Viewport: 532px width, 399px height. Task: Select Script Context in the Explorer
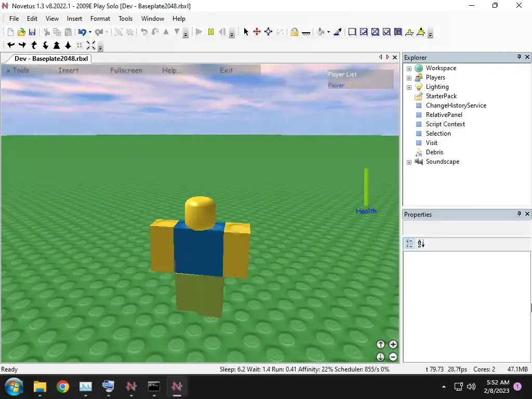tap(445, 124)
